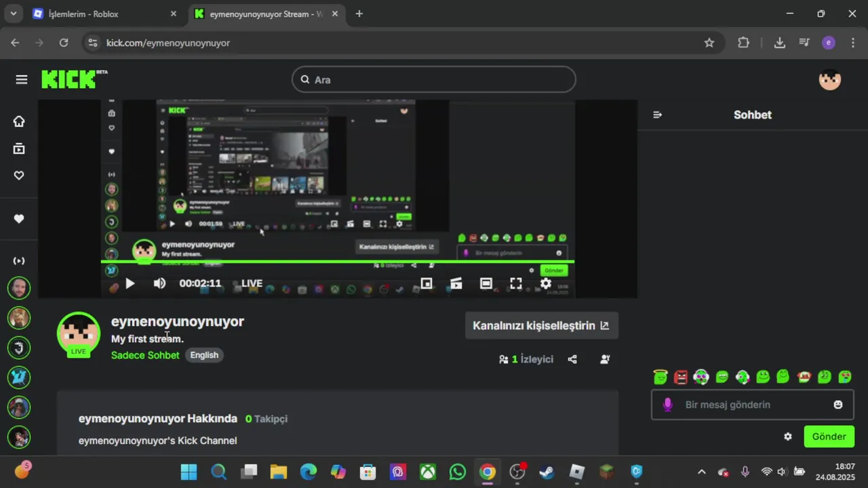868x488 pixels.
Task: Open a new browser tab
Action: pyautogui.click(x=359, y=14)
